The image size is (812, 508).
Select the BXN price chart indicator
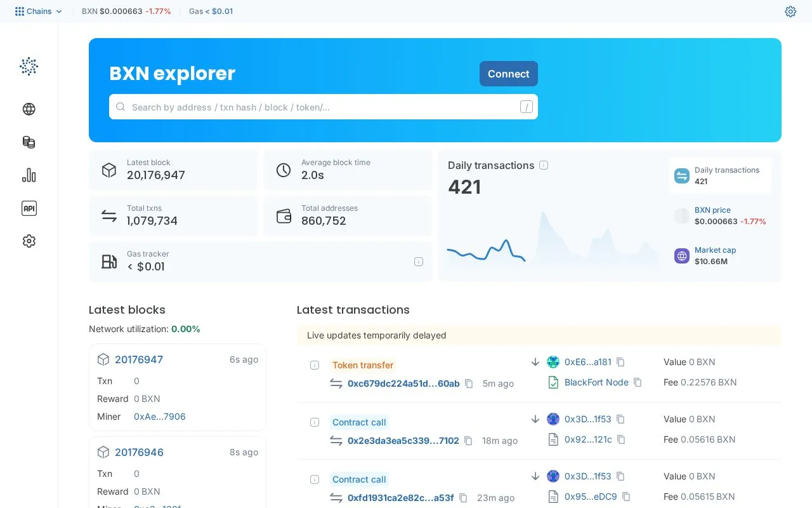[x=720, y=216]
